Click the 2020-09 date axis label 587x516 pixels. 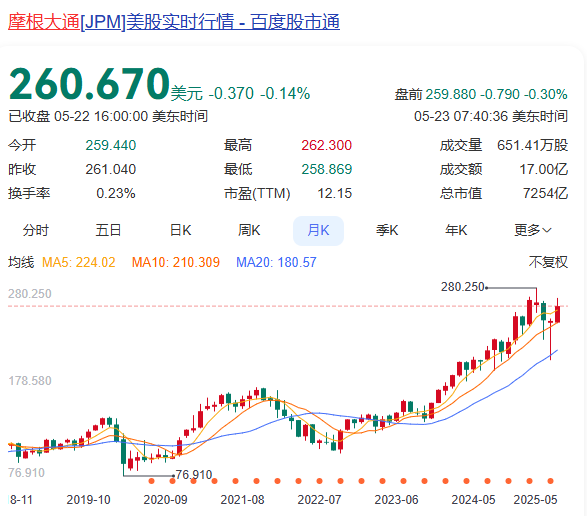pyautogui.click(x=165, y=500)
